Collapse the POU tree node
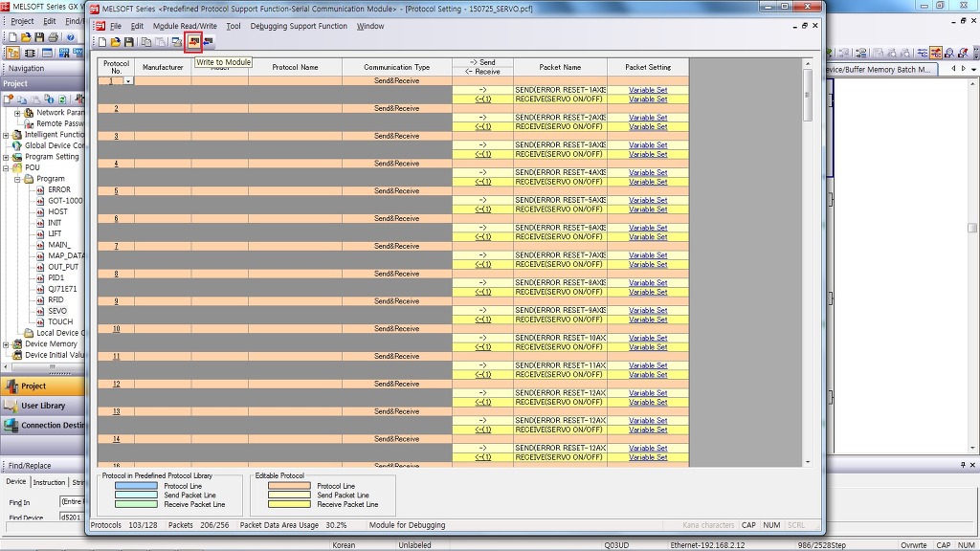 click(x=6, y=168)
